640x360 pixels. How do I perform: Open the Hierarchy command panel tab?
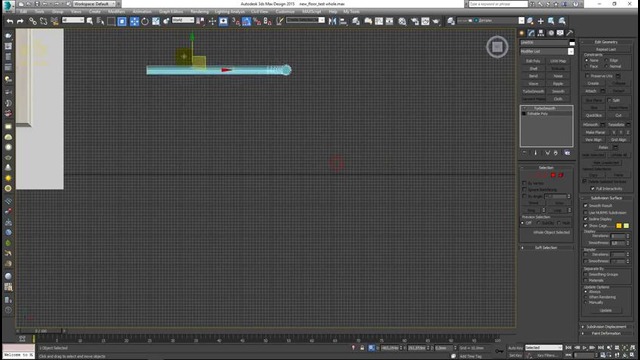[x=541, y=33]
